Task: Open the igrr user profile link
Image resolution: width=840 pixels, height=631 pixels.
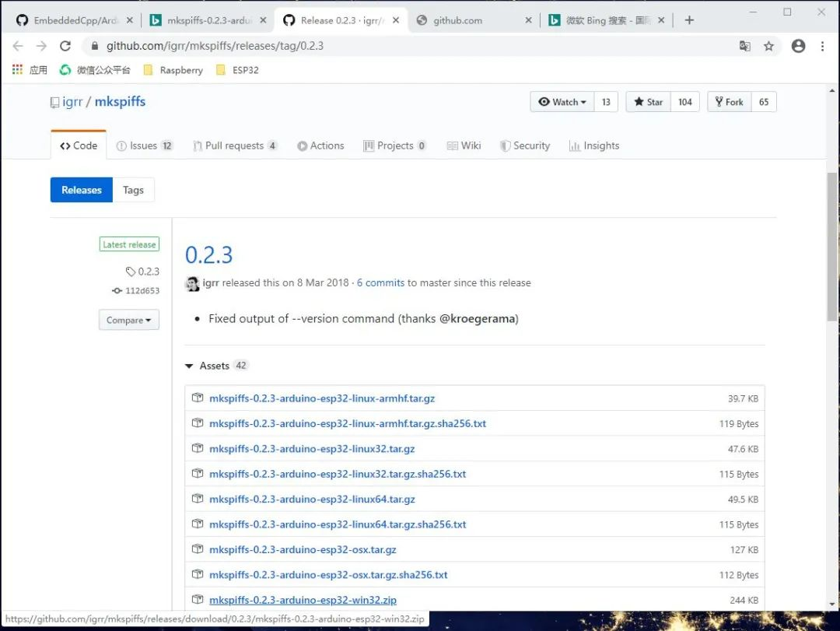Action: coord(72,101)
